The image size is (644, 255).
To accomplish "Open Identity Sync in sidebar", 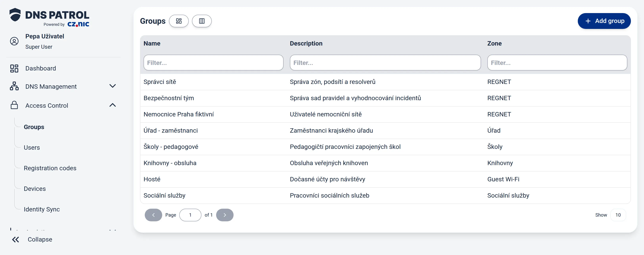I will (42, 209).
